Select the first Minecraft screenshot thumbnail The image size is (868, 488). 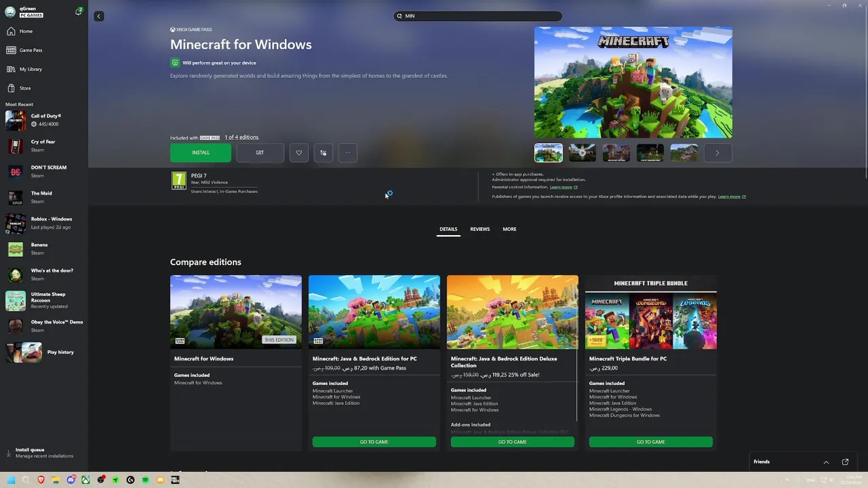(x=549, y=152)
